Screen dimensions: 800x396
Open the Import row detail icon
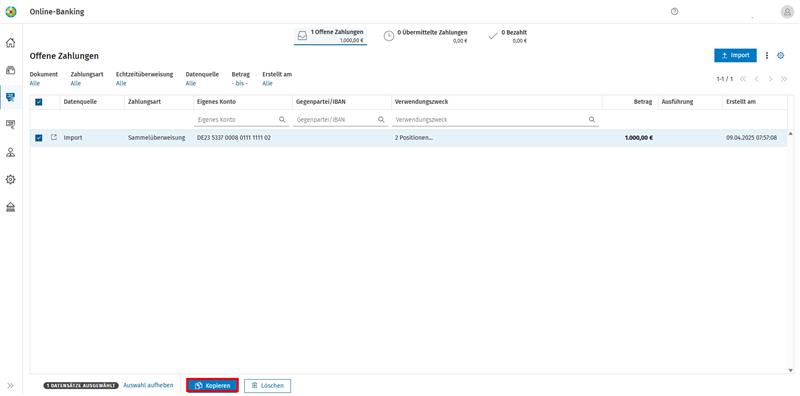(x=54, y=137)
